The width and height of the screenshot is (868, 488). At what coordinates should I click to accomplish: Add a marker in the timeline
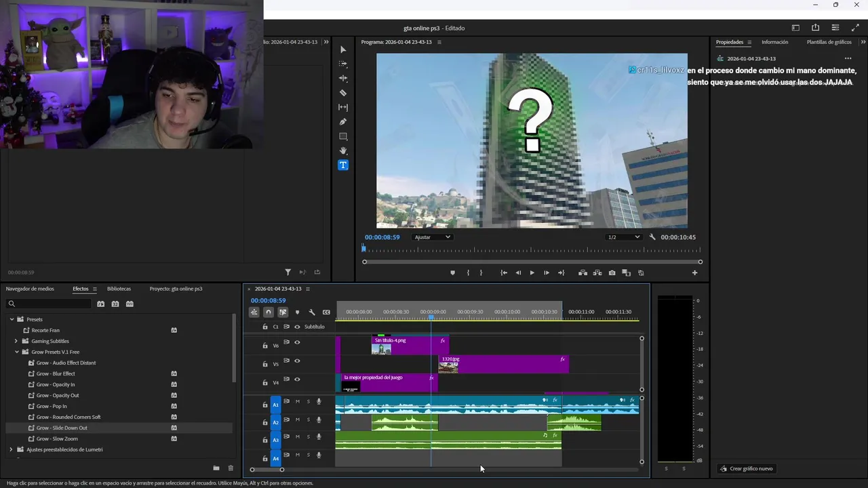[297, 312]
